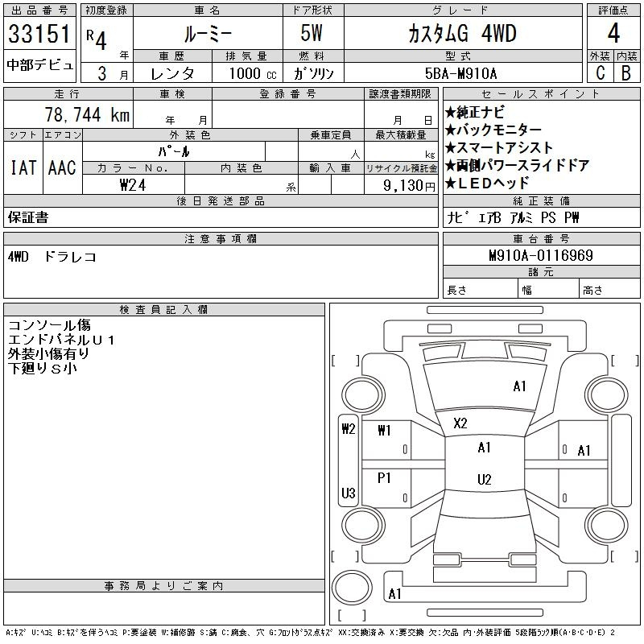The height and width of the screenshot is (644, 644).
Task: Click the exterior grade C cell
Action: [x=600, y=72]
